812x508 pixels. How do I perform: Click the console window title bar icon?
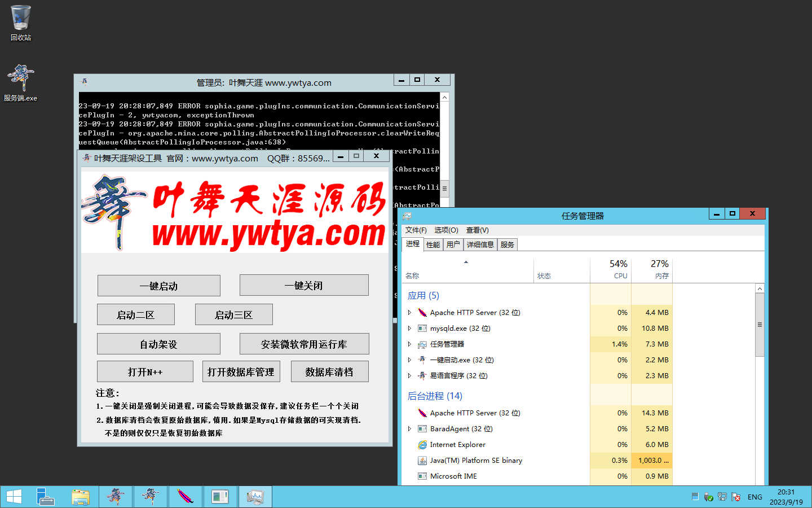click(85, 81)
